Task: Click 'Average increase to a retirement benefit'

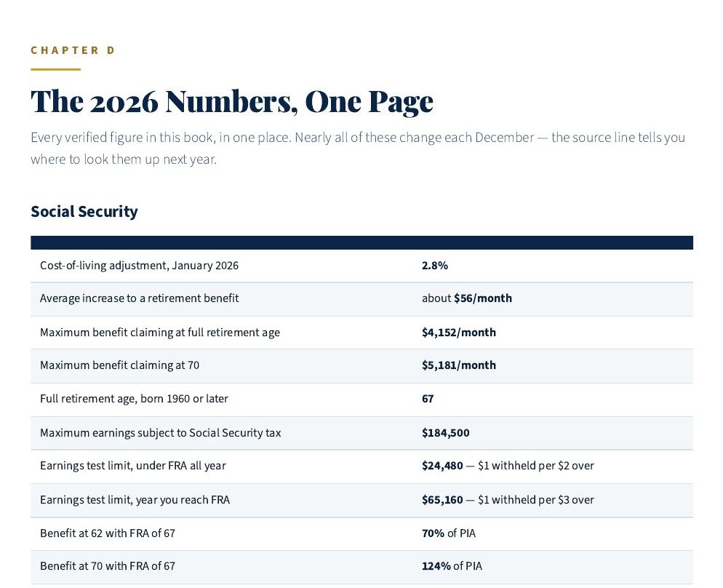Action: point(139,298)
